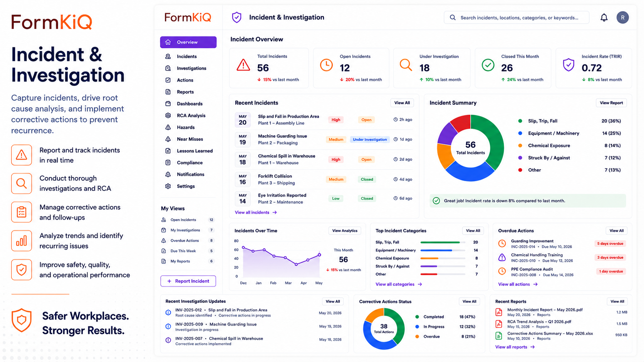Click the Incidents sidebar icon
Screen dimensions: 644x362
click(168, 56)
